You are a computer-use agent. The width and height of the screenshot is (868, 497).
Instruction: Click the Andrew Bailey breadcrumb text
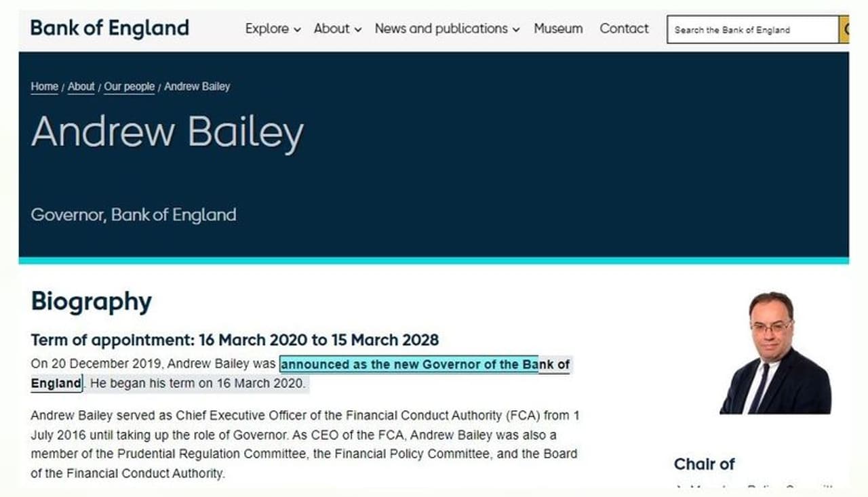(x=197, y=87)
